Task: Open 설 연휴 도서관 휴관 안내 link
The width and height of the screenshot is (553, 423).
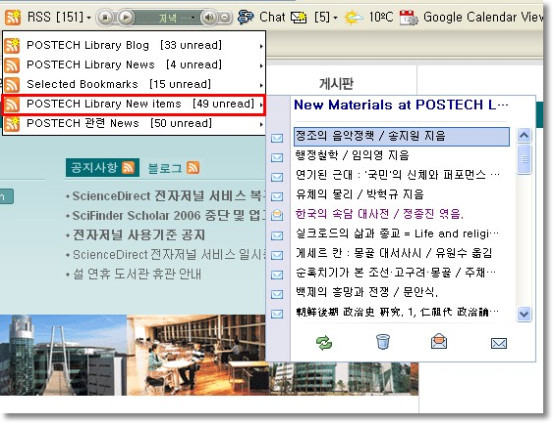Action: (x=137, y=274)
